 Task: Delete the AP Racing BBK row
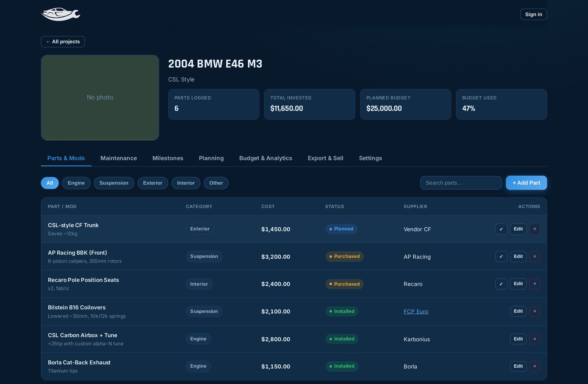pos(535,256)
